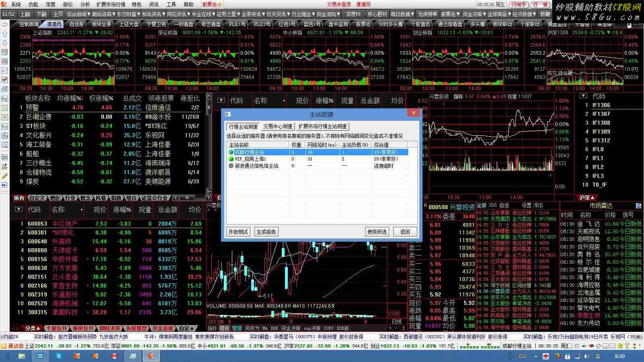Click the 生成报告 button
The image size is (644, 362).
(266, 232)
